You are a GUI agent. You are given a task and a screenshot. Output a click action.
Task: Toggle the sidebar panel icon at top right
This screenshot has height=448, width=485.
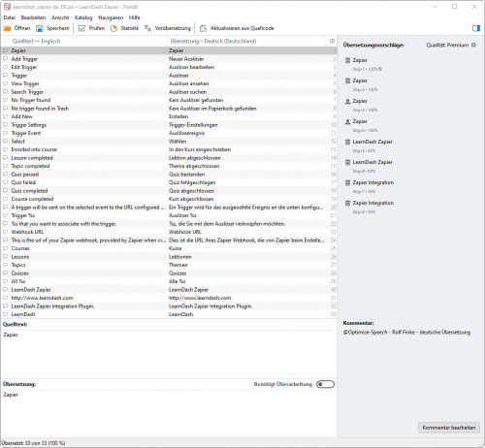[x=476, y=28]
